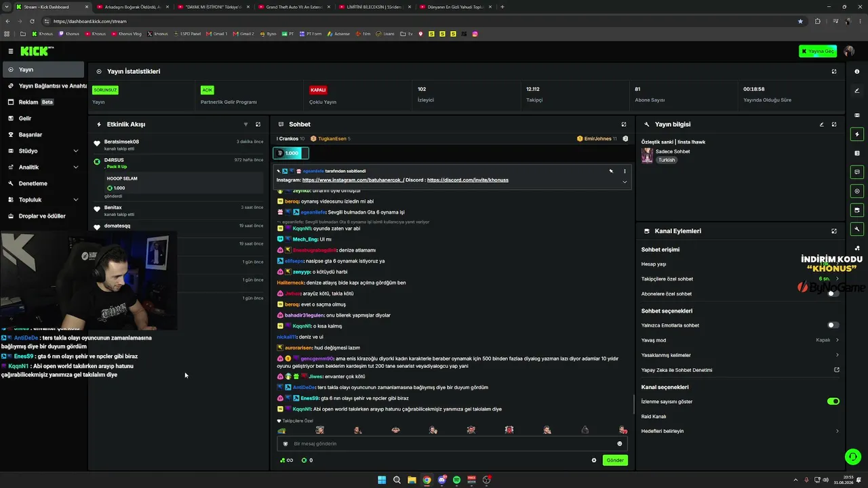Screen dimensions: 868x488
Task: Pop out the Etkinlik Akışı panel
Action: coord(258,125)
